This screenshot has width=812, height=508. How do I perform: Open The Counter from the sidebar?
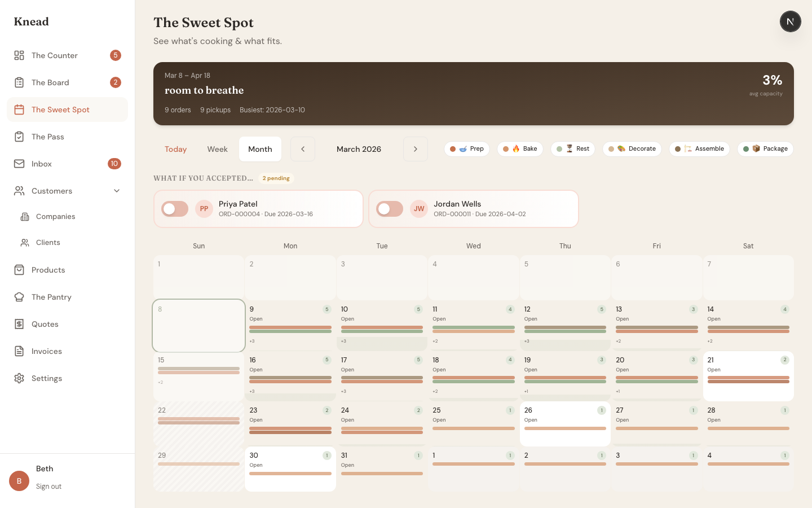(55, 55)
